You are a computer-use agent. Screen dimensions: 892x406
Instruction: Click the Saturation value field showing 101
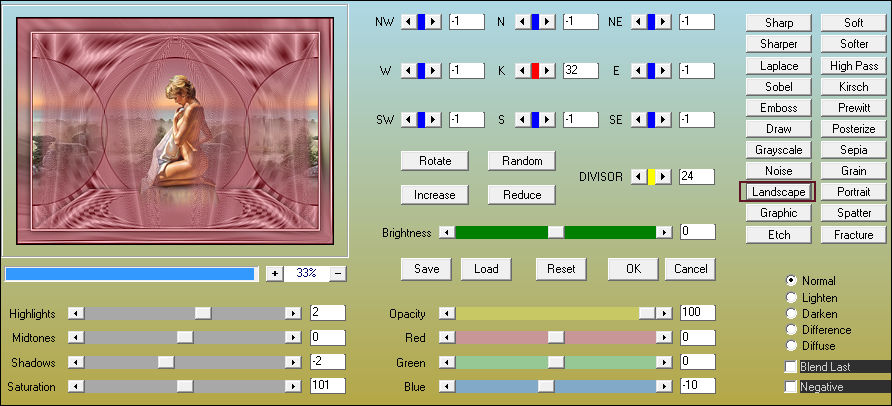pos(328,386)
